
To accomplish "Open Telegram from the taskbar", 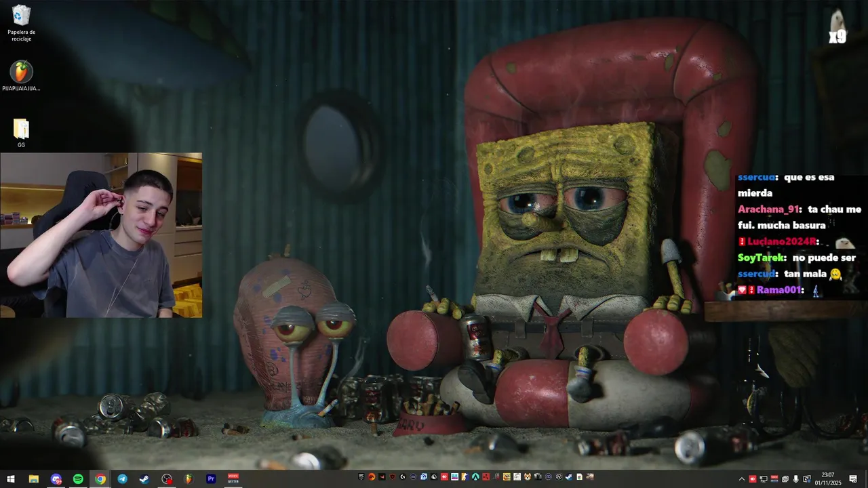I will tap(122, 479).
